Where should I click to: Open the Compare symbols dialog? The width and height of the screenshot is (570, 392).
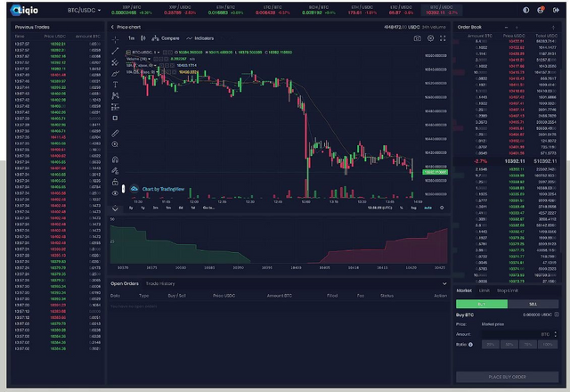(166, 38)
